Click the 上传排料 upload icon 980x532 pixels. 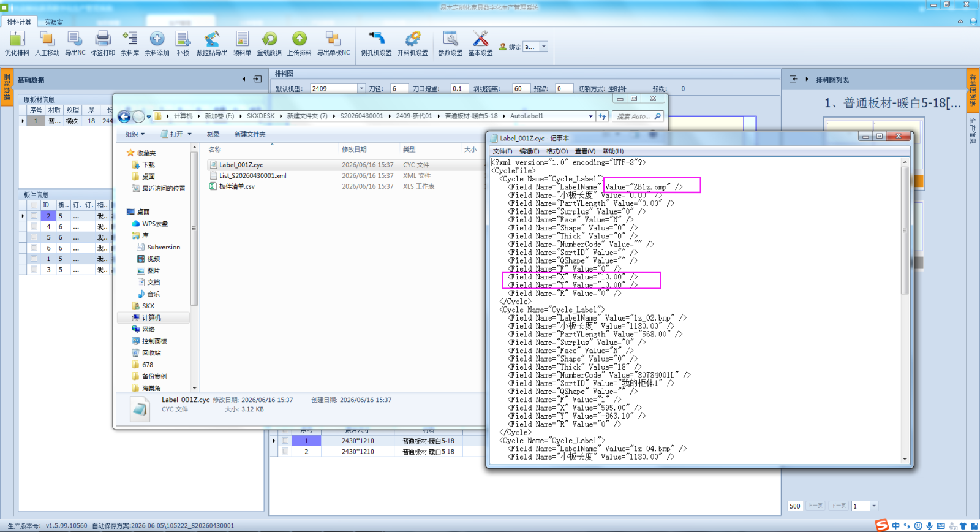point(299,44)
